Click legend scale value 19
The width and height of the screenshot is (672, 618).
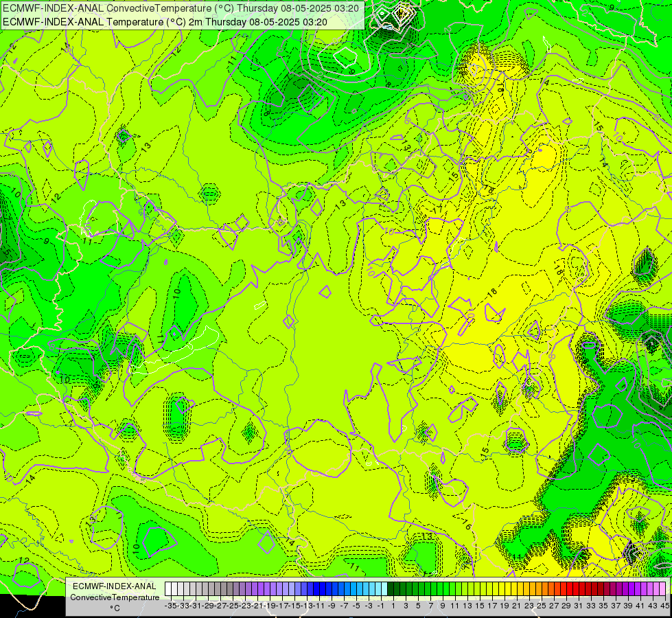pyautogui.click(x=505, y=606)
